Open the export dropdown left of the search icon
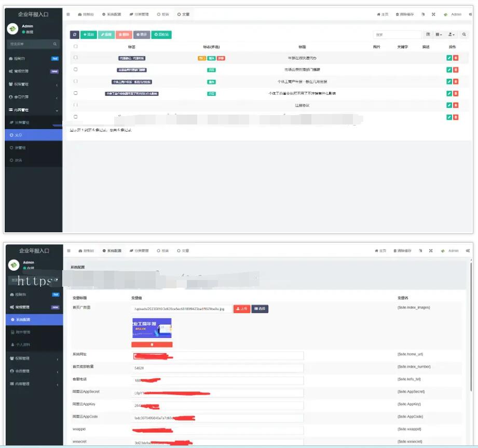478x448 pixels. pyautogui.click(x=452, y=35)
